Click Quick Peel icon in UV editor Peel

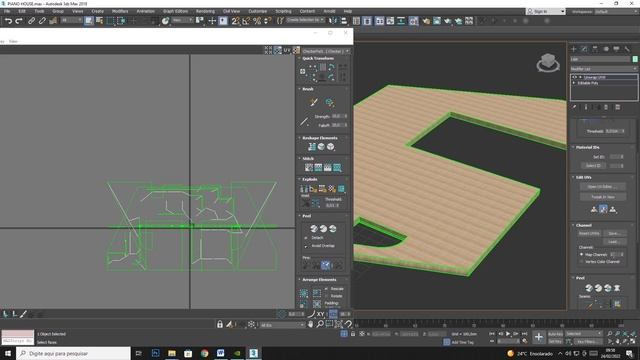pyautogui.click(x=314, y=229)
